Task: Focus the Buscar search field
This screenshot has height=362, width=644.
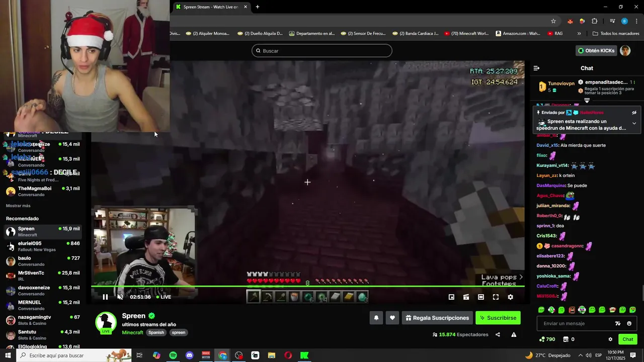Action: (322, 51)
